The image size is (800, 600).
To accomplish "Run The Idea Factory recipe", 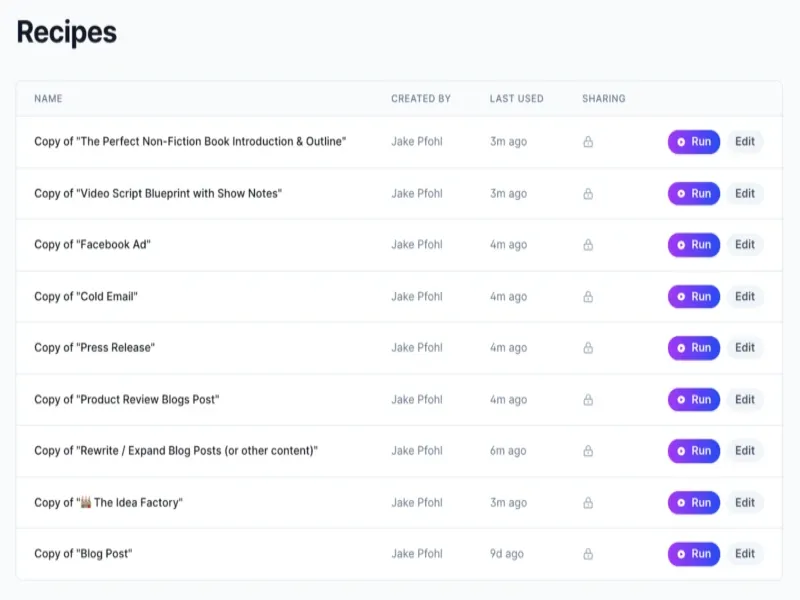I will tap(694, 503).
